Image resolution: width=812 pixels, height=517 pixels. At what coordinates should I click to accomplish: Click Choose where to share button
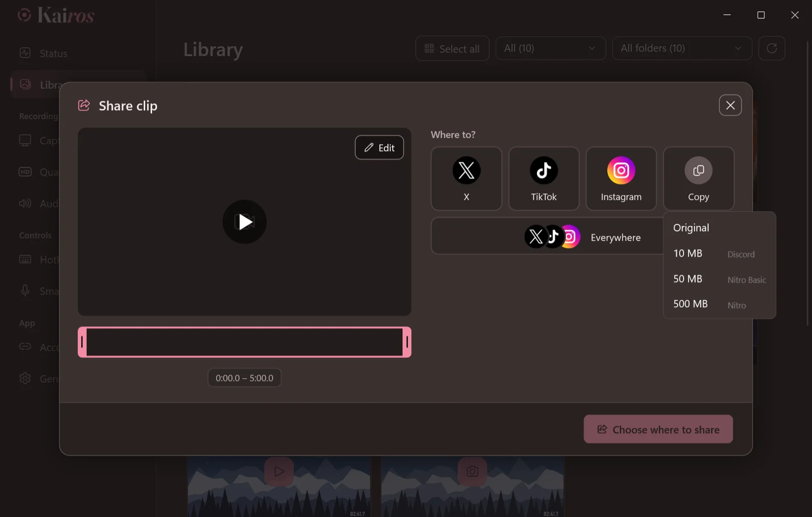[658, 429]
